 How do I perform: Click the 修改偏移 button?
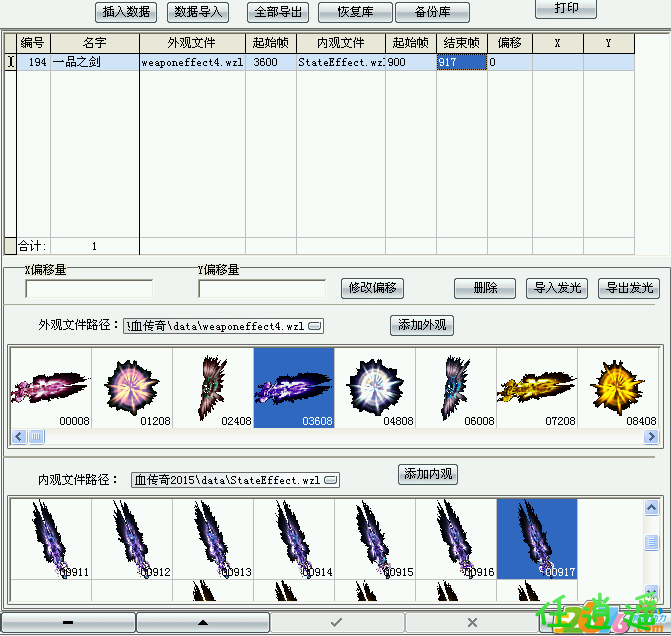[372, 288]
